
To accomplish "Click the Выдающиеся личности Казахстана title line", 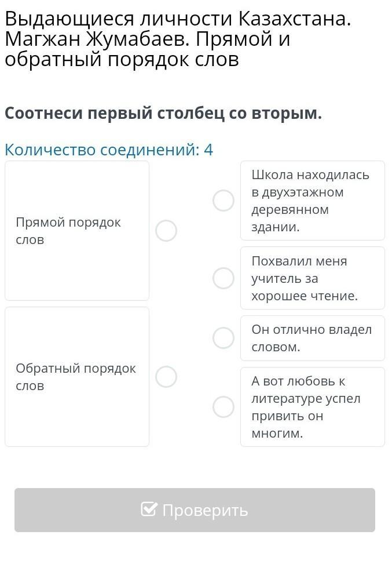I will pyautogui.click(x=178, y=19).
